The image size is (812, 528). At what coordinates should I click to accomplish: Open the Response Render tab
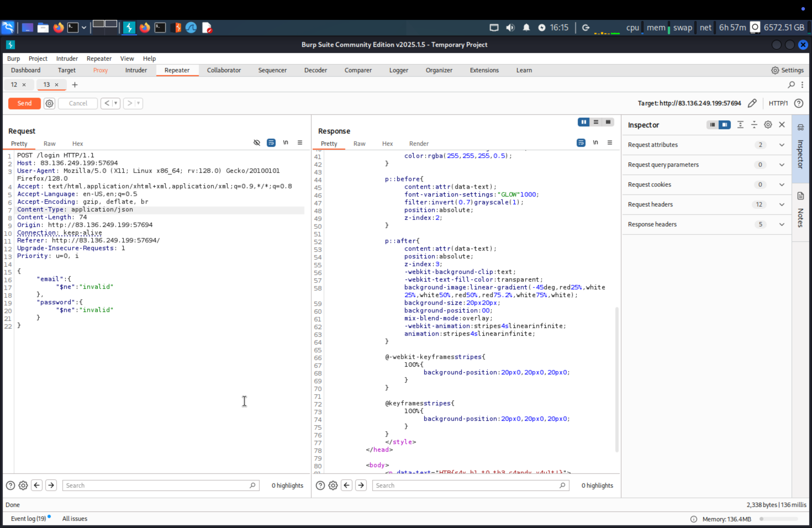[419, 144]
